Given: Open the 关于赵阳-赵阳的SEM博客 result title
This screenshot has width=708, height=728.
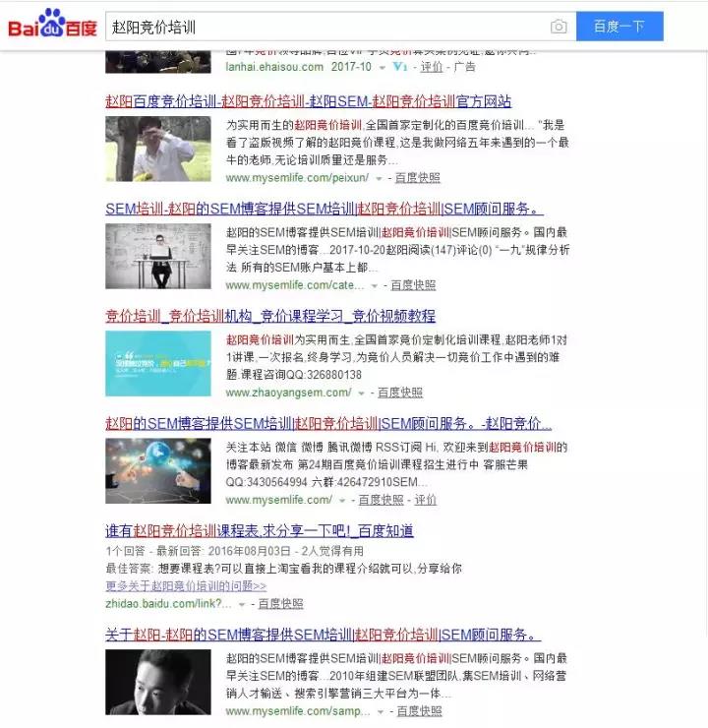Looking at the screenshot, I should click(323, 635).
